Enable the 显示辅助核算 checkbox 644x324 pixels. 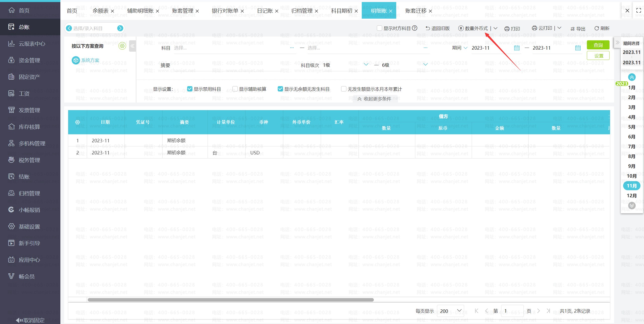235,89
